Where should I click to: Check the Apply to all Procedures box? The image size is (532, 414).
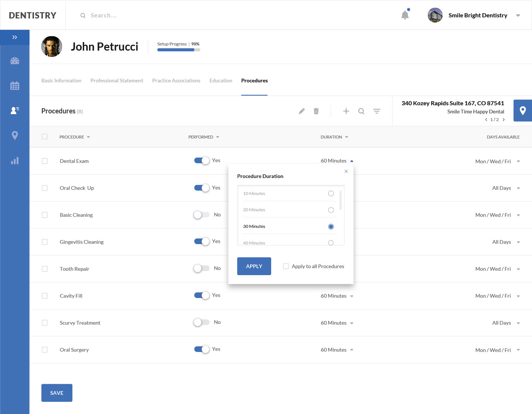click(x=286, y=266)
